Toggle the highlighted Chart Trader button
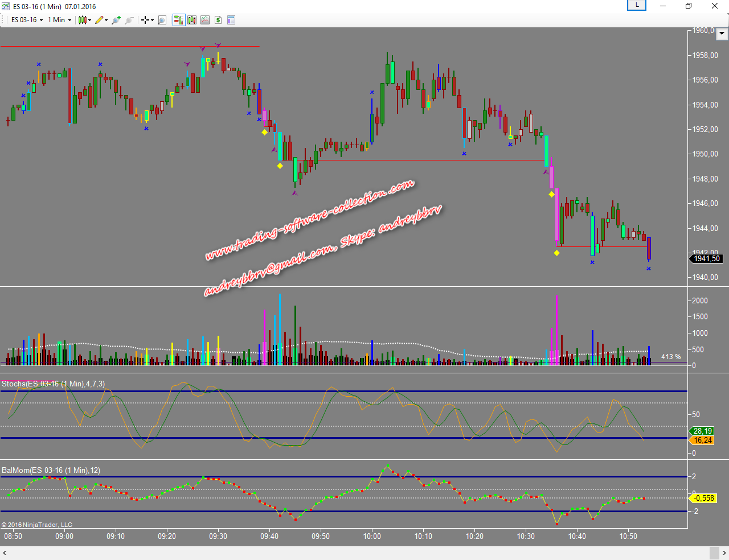729x560 pixels. (178, 20)
